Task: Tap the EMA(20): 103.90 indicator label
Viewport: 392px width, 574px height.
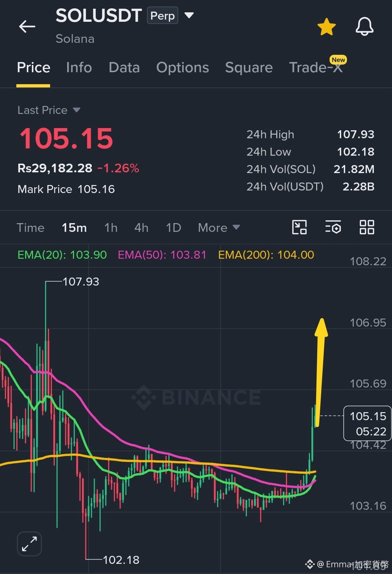Action: (x=62, y=255)
